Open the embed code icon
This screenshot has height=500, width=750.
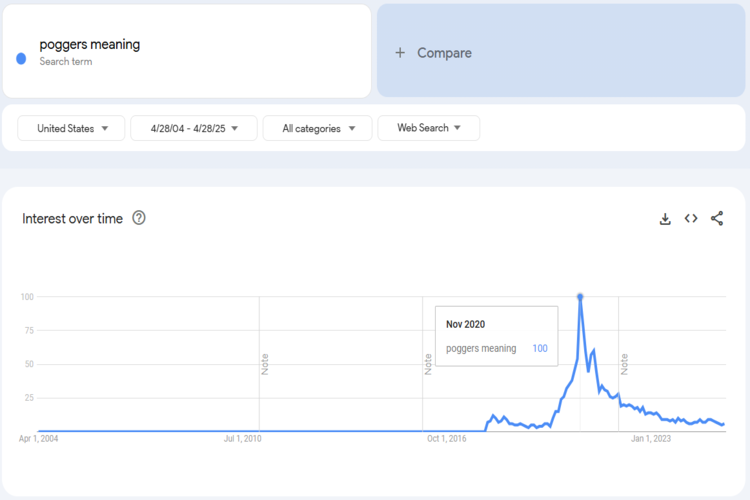[691, 219]
